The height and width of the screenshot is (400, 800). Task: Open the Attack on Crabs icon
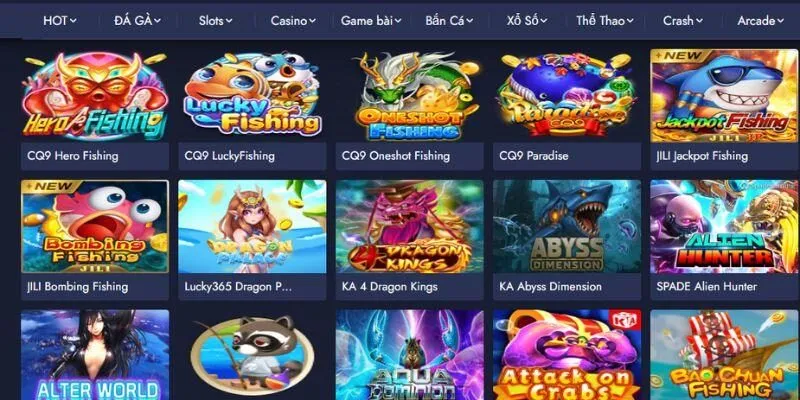567,355
